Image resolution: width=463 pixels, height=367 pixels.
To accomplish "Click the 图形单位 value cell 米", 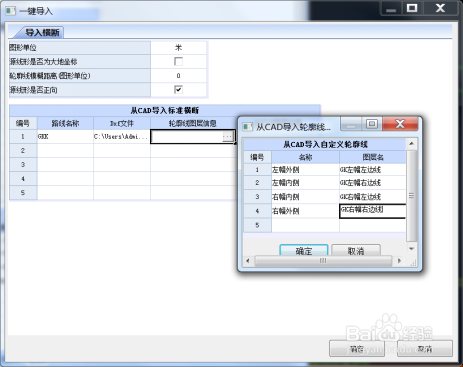I will (x=178, y=48).
